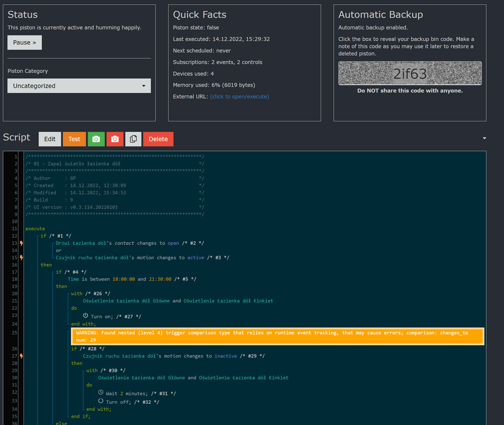
Task: Click line number 25 in the gutter
Action: pyautogui.click(x=14, y=333)
